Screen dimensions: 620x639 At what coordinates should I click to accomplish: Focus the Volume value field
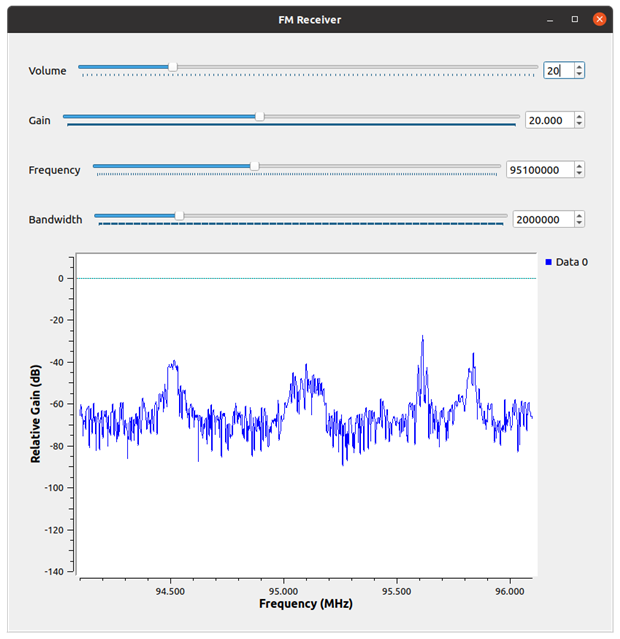[x=558, y=71]
